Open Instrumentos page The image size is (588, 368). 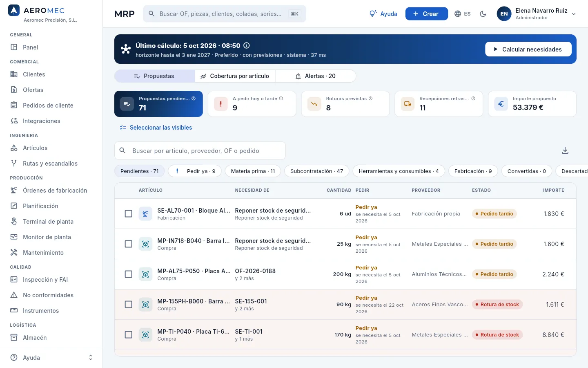coord(51,311)
